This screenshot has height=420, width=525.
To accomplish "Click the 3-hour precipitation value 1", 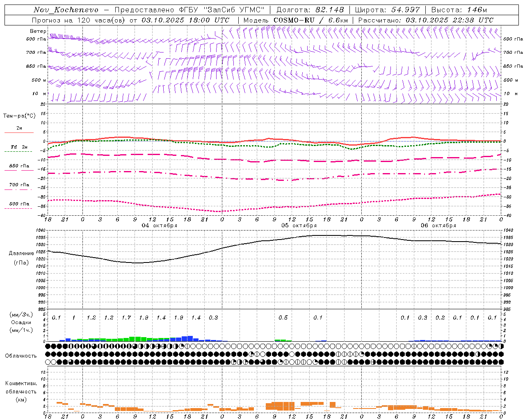I will click(74, 318).
